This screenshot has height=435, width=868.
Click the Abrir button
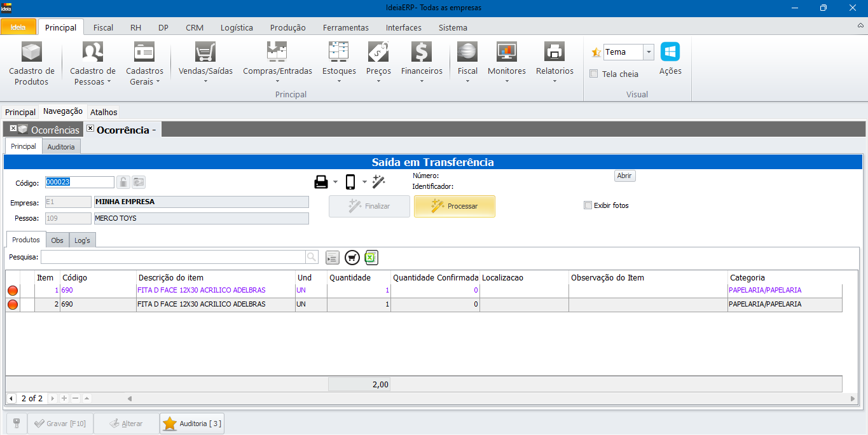point(624,176)
